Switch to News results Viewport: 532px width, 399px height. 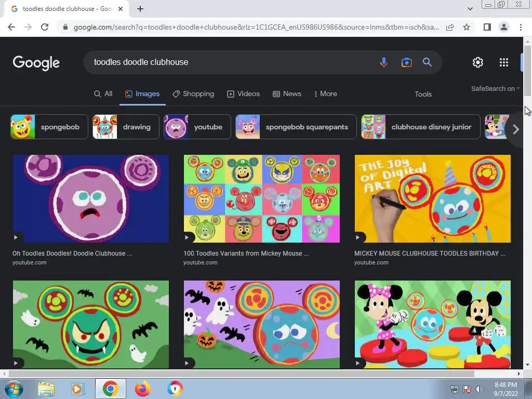(287, 94)
